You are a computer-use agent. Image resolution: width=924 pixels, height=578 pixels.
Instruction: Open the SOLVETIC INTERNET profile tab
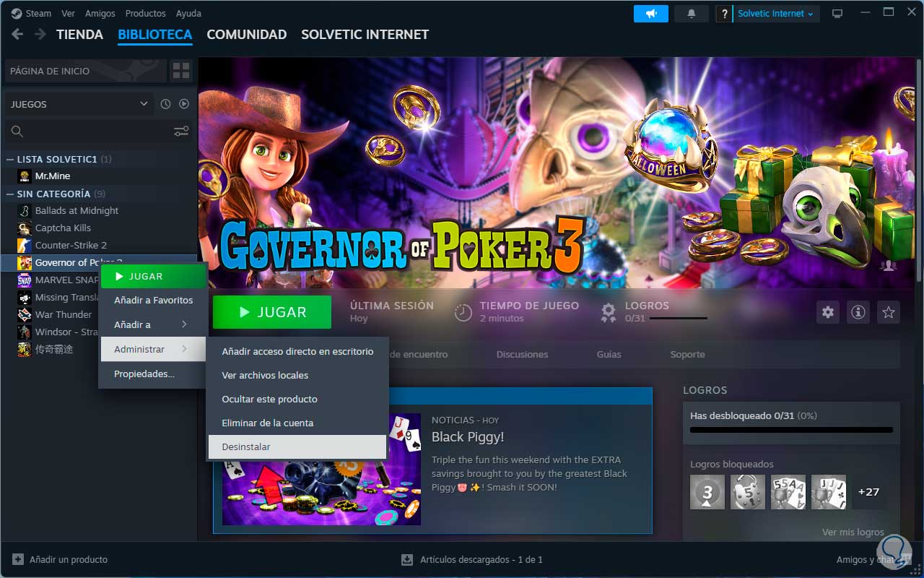pos(365,34)
